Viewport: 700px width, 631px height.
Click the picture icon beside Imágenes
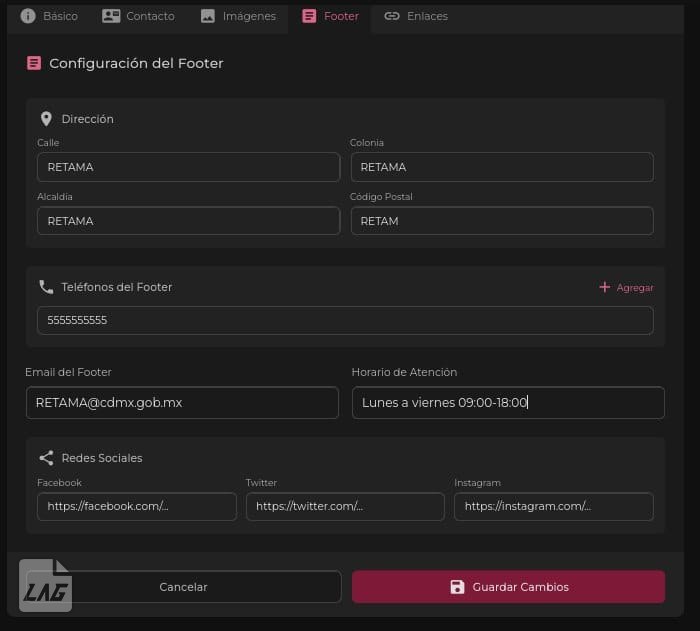click(x=208, y=16)
